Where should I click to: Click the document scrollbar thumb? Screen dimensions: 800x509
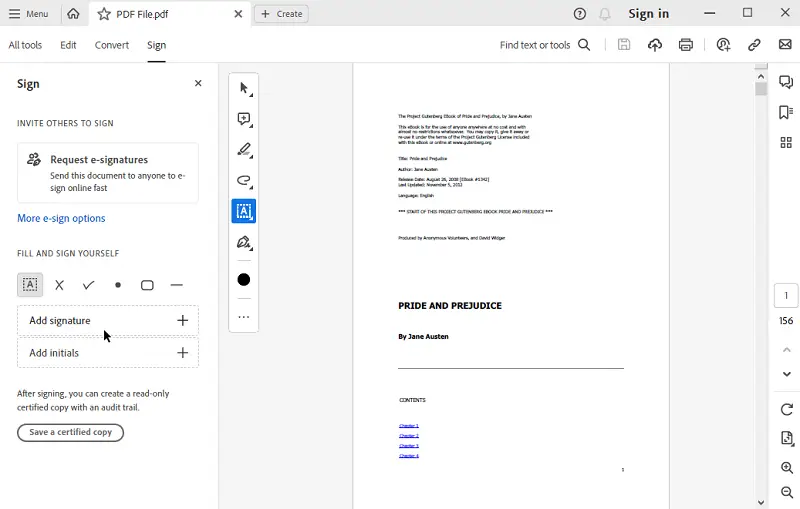[761, 89]
